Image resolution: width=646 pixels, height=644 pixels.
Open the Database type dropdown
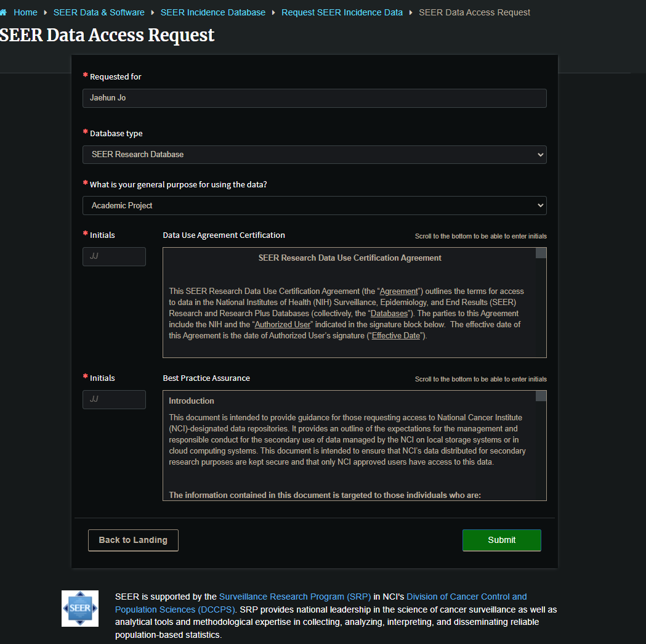314,155
